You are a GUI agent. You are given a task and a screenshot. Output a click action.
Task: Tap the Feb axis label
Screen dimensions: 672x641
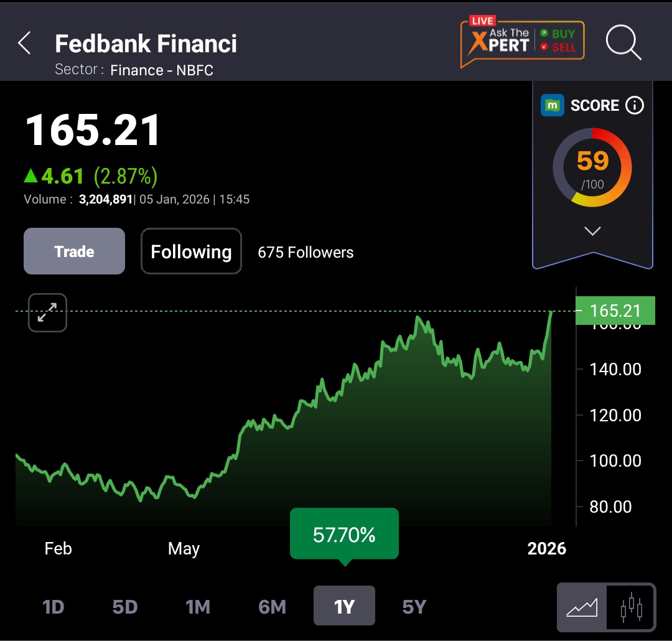pos(58,548)
